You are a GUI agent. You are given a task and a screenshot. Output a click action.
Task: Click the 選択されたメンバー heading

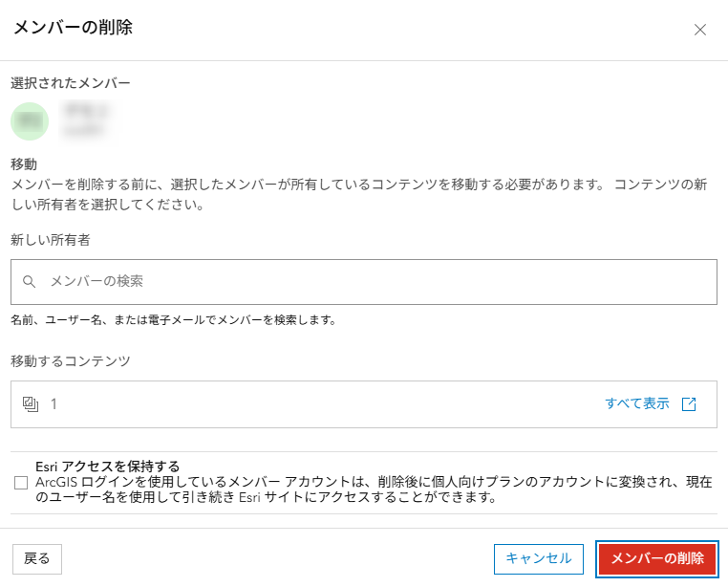click(x=71, y=83)
